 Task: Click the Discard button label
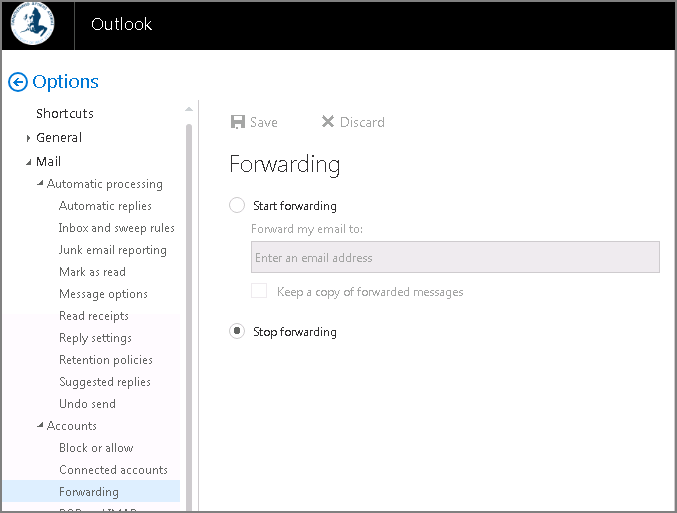pyautogui.click(x=362, y=122)
